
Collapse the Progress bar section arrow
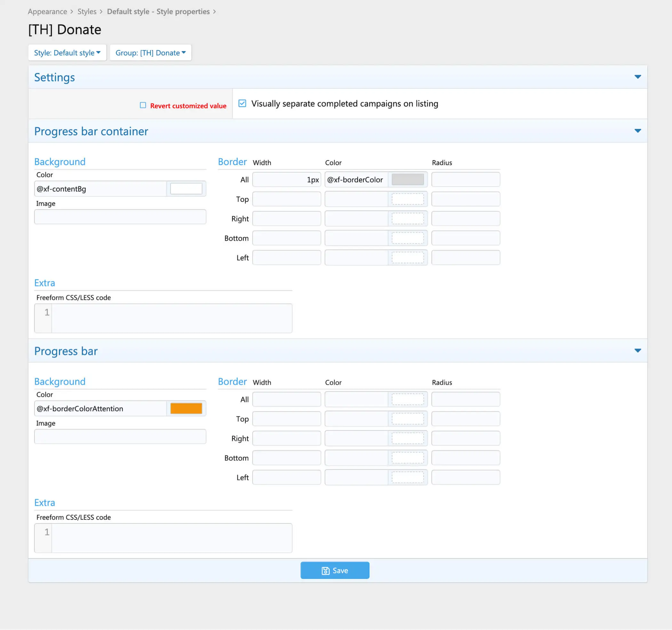point(637,351)
